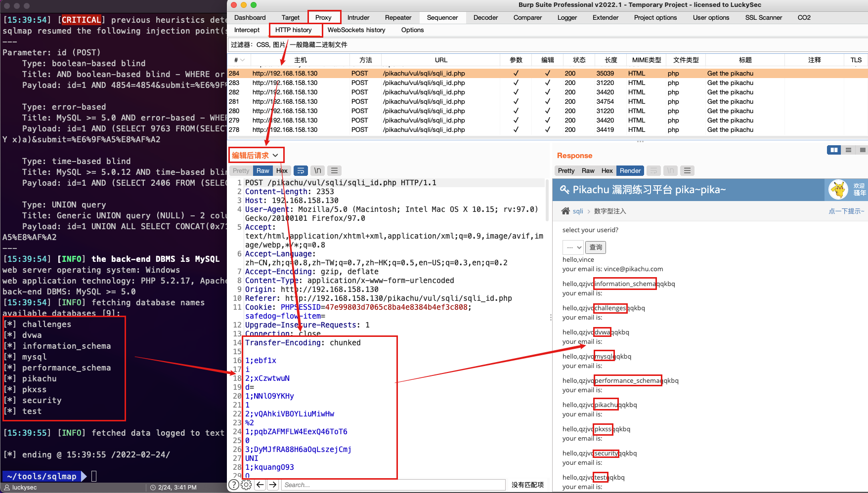The height and width of the screenshot is (493, 868).
Task: Sort history by the MIME类型 column
Action: tap(647, 60)
